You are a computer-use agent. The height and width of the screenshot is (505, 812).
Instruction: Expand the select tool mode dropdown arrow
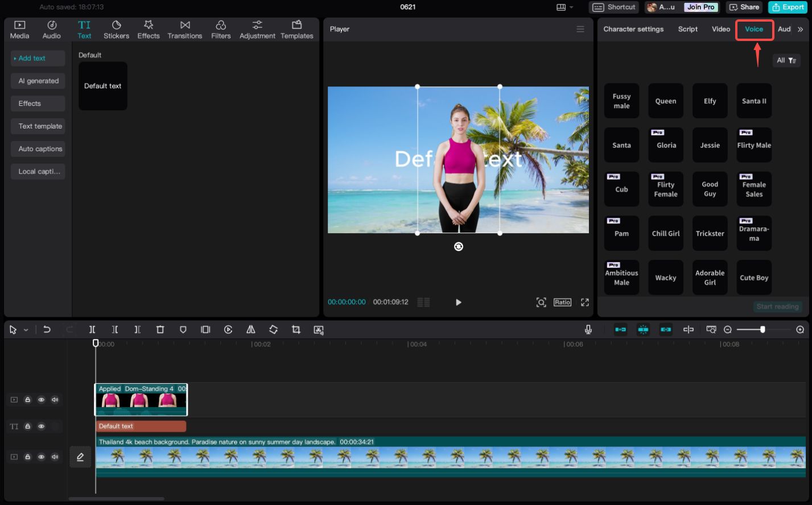[x=26, y=330]
